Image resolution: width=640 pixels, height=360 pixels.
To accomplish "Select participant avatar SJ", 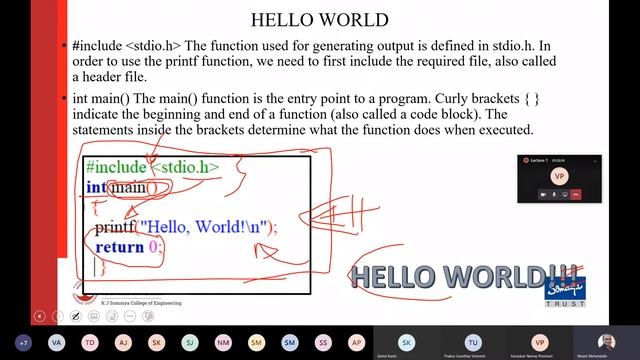I will (x=190, y=343).
